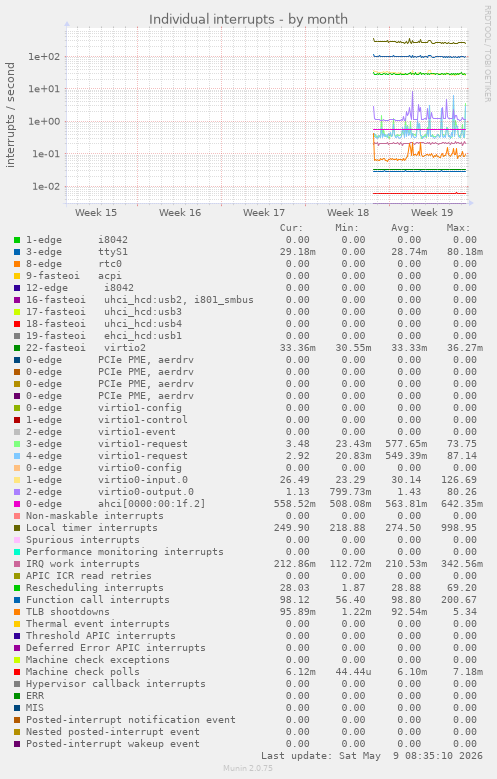Click the graph title Individual interrupts - by month
The width and height of the screenshot is (497, 779).
pyautogui.click(x=248, y=19)
